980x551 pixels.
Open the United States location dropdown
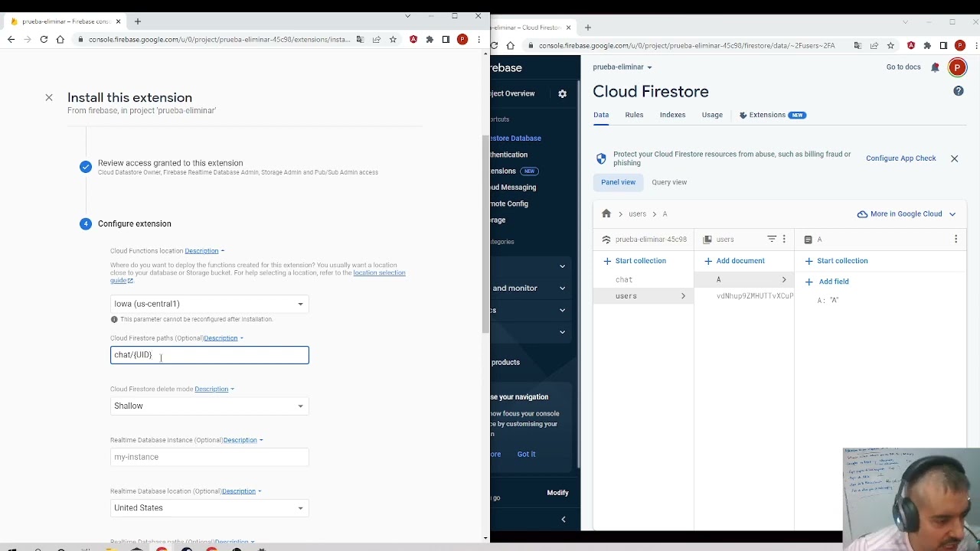(x=209, y=508)
